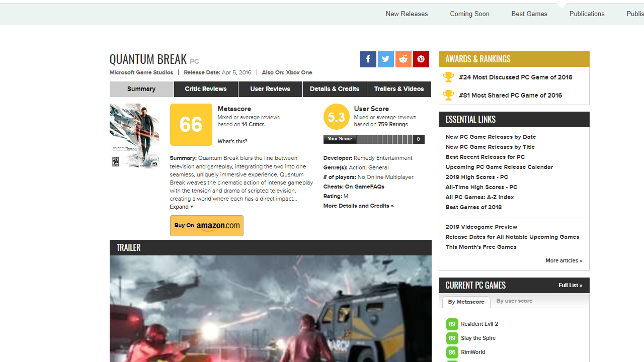Open New PC Game Releases by Title

490,147
